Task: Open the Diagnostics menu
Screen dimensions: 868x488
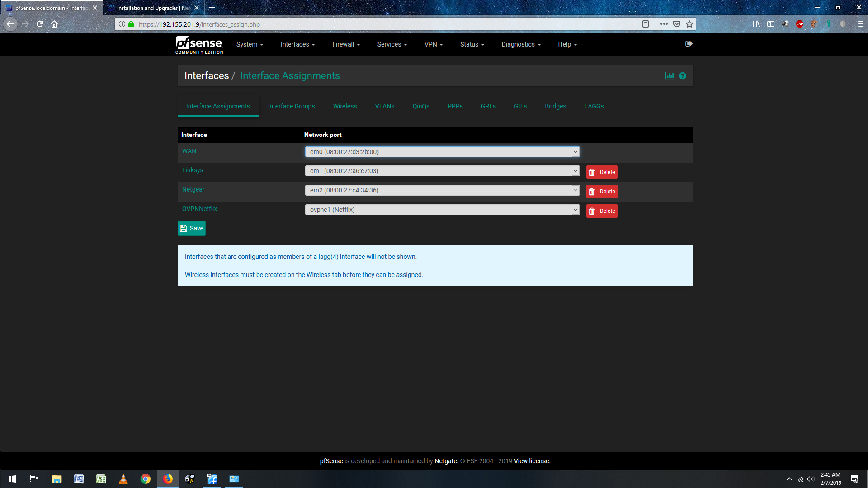Action: (x=521, y=44)
